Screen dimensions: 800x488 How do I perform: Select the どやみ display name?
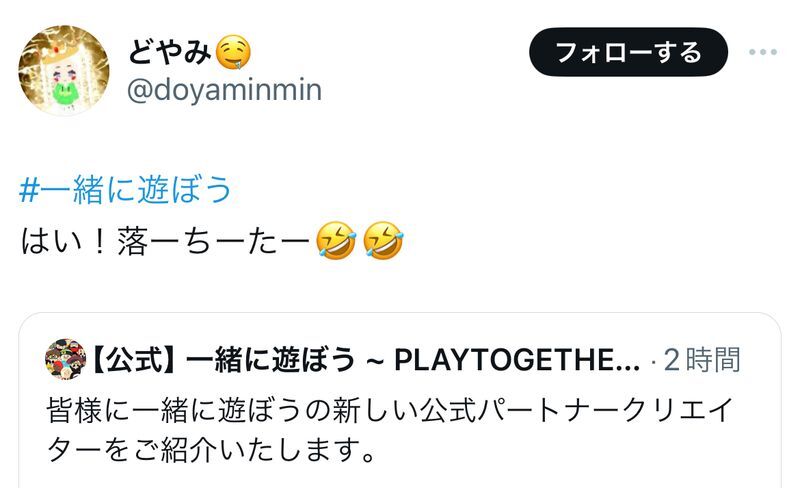click(x=169, y=52)
